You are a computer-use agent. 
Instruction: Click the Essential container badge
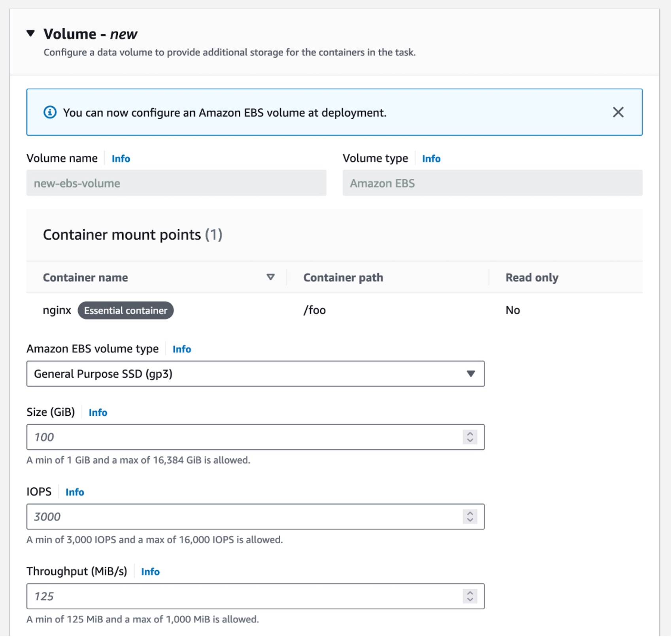[x=125, y=311]
